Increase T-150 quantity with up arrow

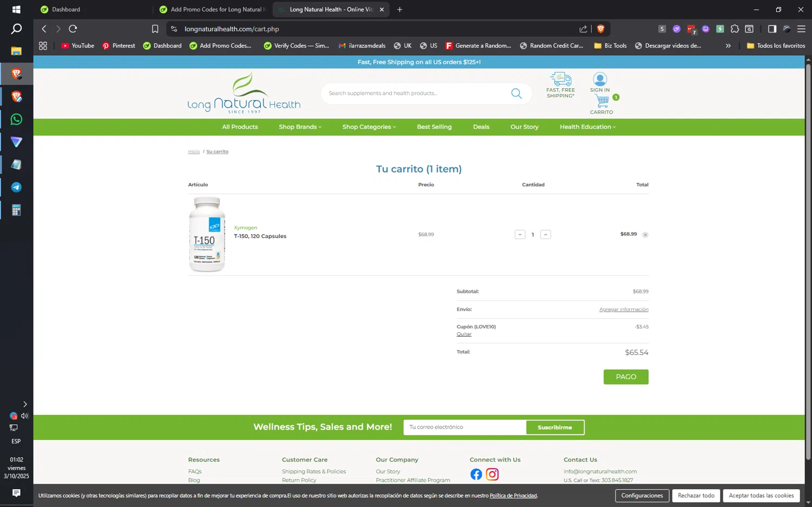point(546,234)
